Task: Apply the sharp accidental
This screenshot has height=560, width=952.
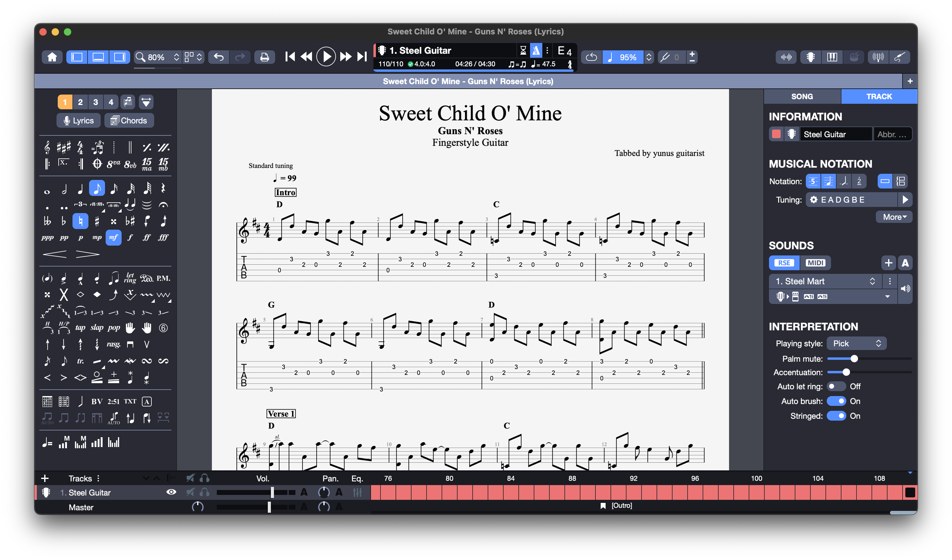Action: point(97,221)
